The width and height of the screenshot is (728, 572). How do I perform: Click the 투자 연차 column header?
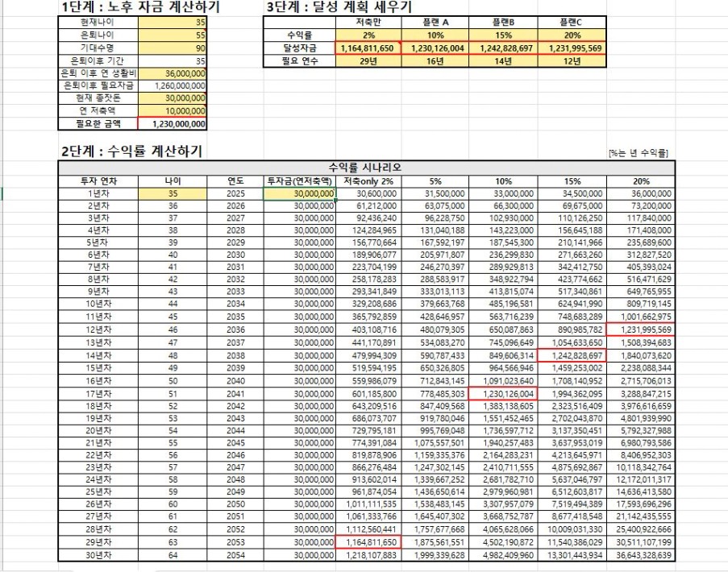coord(98,181)
